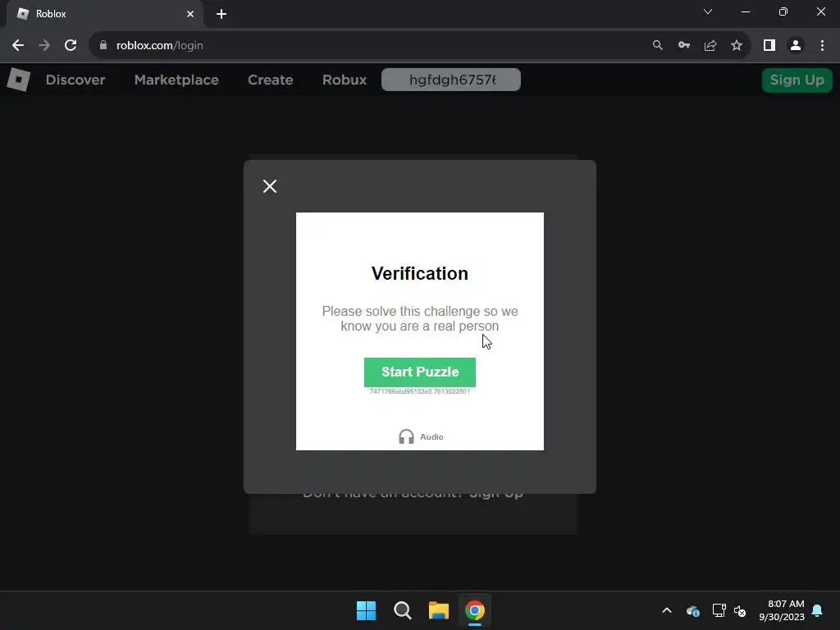
Task: Go to the Create section
Action: coord(270,80)
